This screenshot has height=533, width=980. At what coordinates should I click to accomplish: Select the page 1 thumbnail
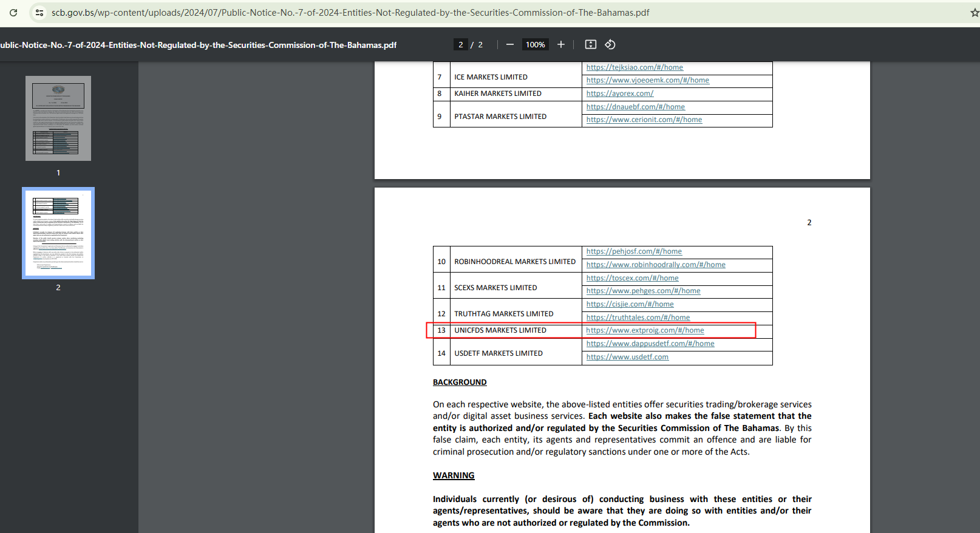tap(58, 118)
